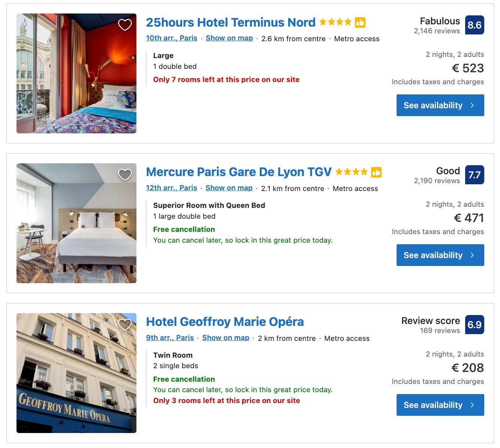
Task: Open the 25hours Hotel Terminus Nord page
Action: click(x=230, y=22)
